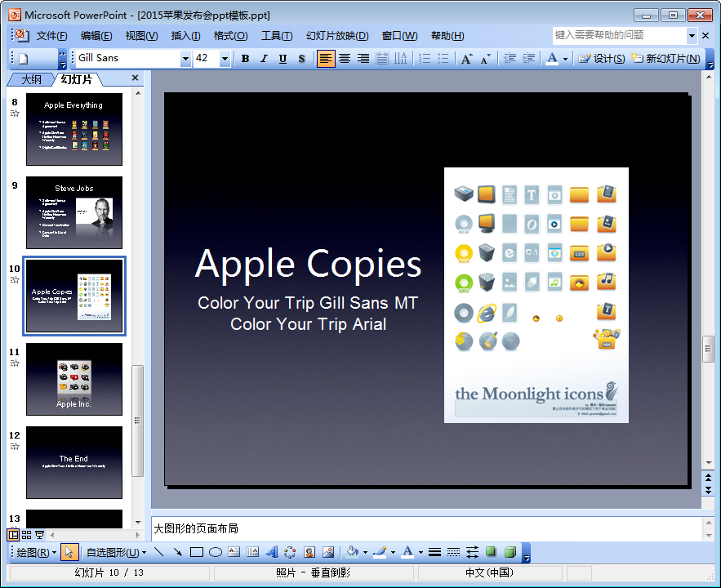Select slide 9 Steve Jobs thumbnail
The height and width of the screenshot is (588, 721).
point(74,212)
